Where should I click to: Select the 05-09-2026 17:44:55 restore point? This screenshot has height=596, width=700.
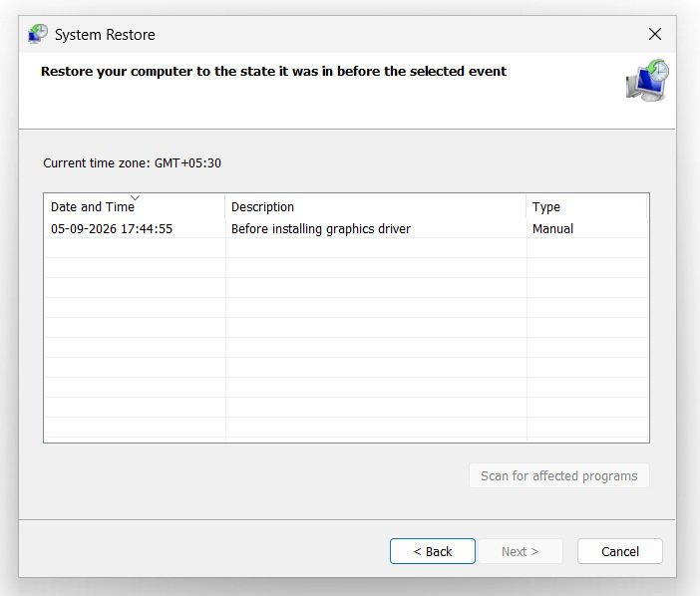(x=112, y=229)
